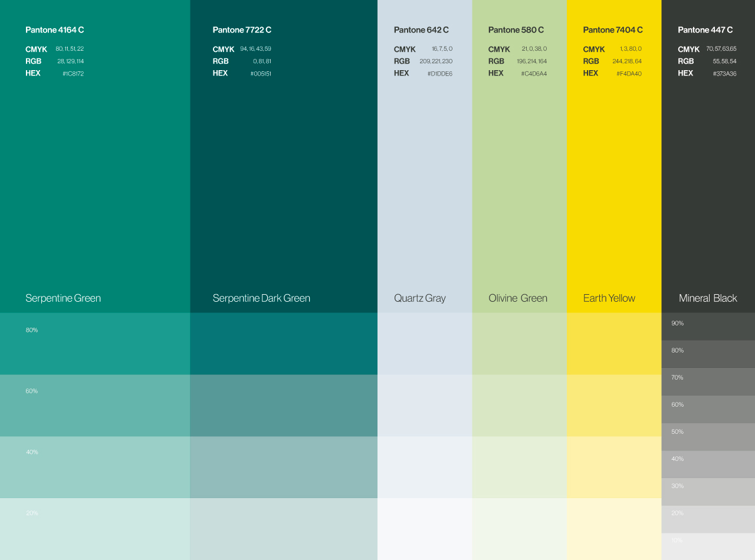Click the Pantone 4164 C heading
The image size is (755, 560).
tap(55, 30)
